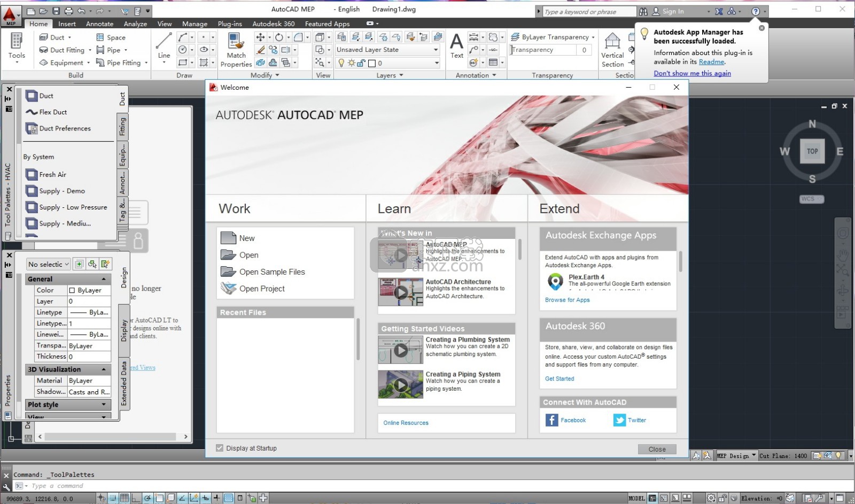
Task: Select the Erase tool in Modify panel
Action: [261, 50]
